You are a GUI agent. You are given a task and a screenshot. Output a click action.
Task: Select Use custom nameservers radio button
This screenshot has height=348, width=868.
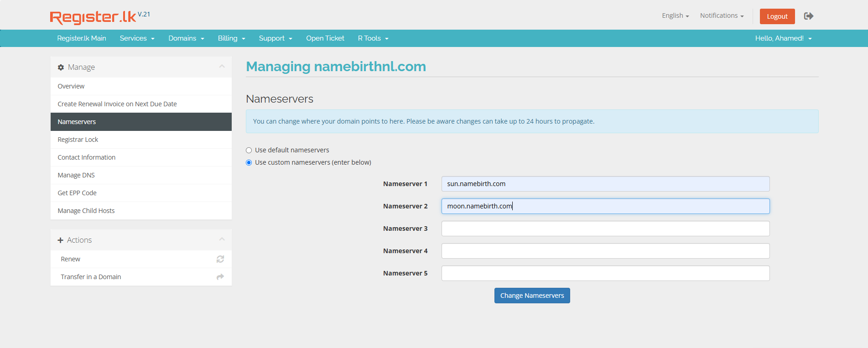coord(249,162)
